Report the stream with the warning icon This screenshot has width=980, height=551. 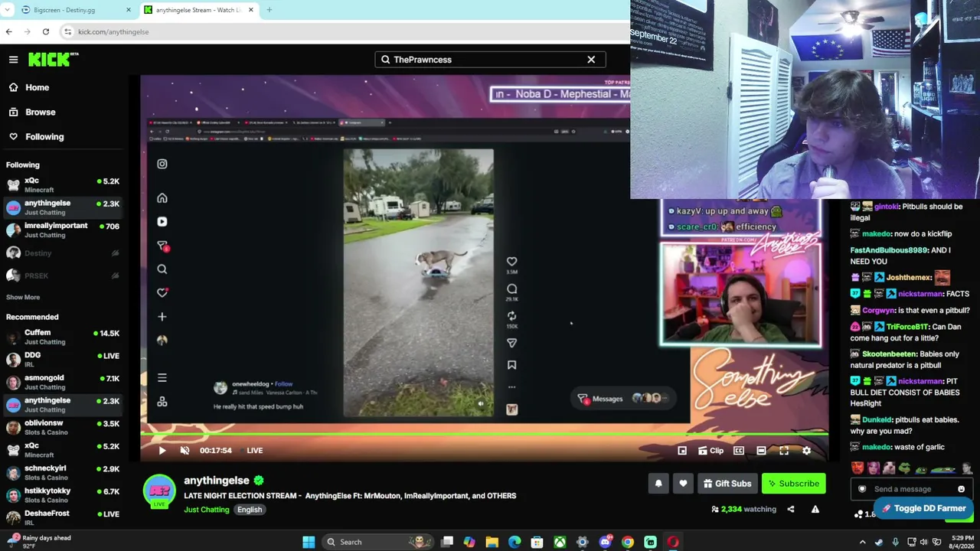815,509
